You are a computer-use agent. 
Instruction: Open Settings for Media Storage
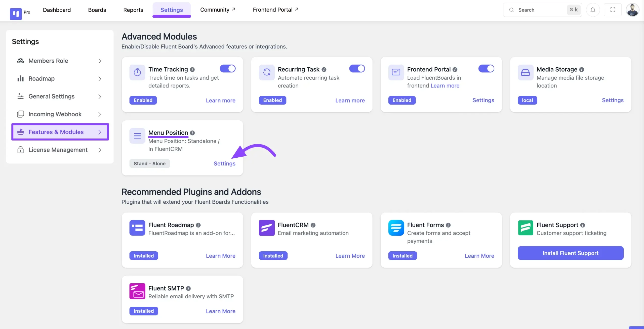click(x=613, y=100)
